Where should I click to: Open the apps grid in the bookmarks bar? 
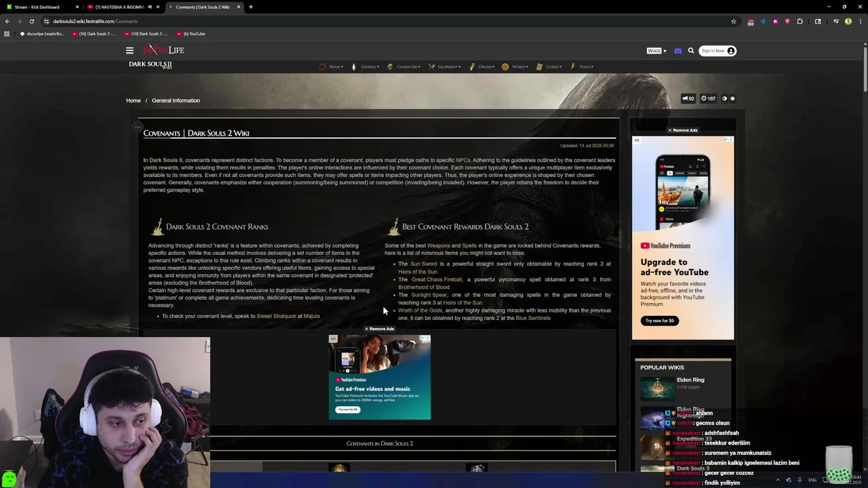coord(7,34)
